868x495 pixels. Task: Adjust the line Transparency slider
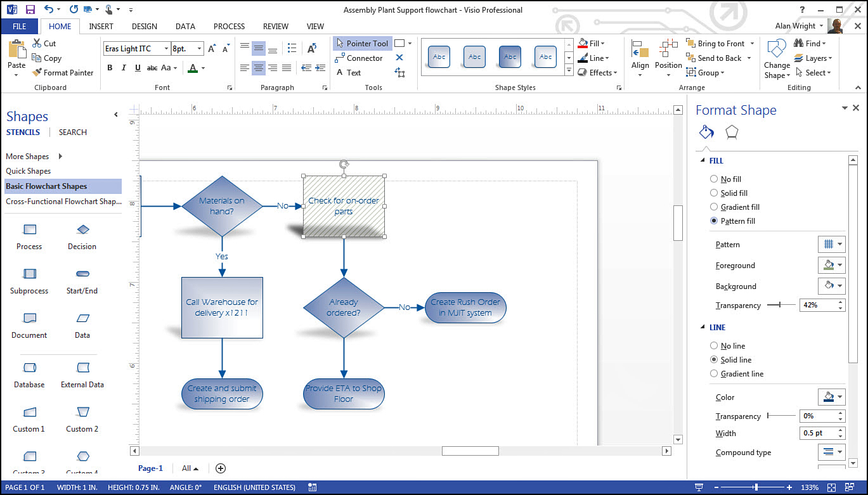781,416
